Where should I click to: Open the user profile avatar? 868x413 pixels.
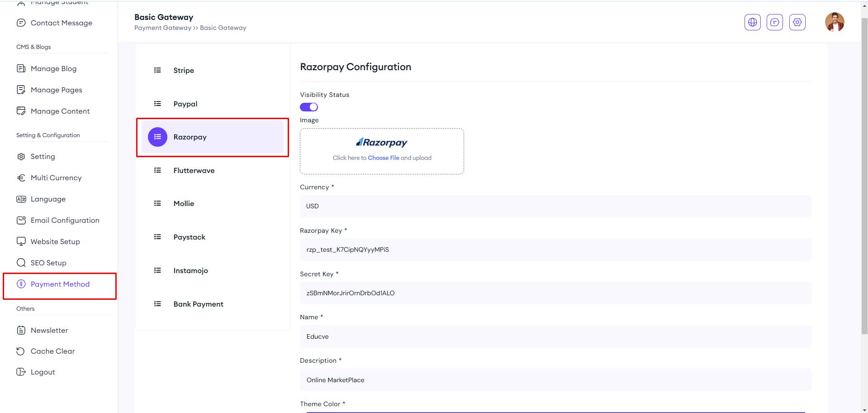point(834,22)
